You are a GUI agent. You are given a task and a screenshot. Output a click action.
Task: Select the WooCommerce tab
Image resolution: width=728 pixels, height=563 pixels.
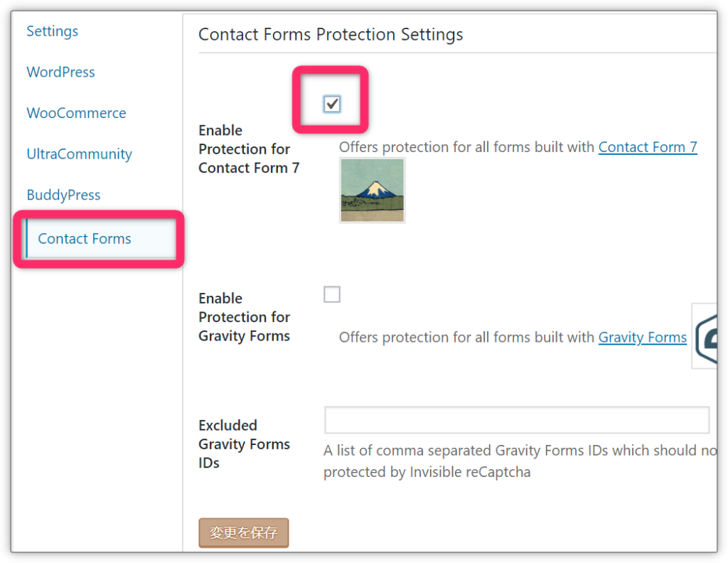pos(76,113)
